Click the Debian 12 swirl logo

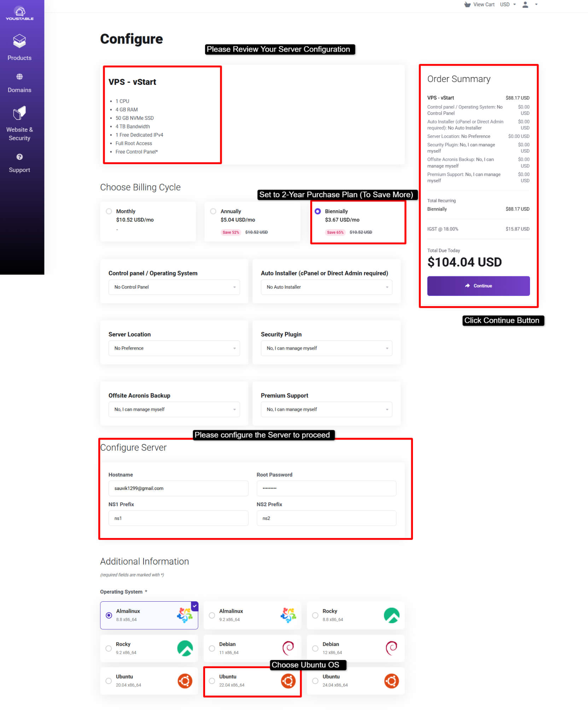[x=391, y=648]
